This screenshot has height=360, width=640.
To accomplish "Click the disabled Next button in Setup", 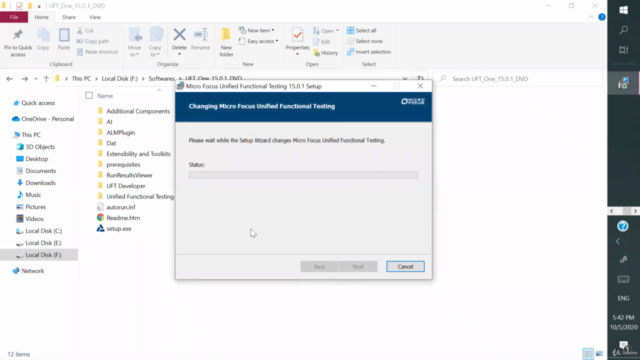I will 358,267.
